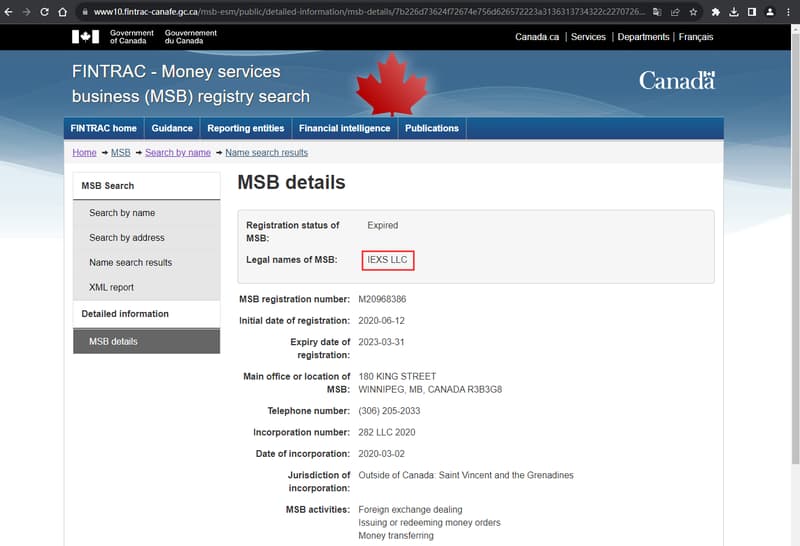Click Search by name breadcrumb
This screenshot has width=800, height=546.
point(178,153)
